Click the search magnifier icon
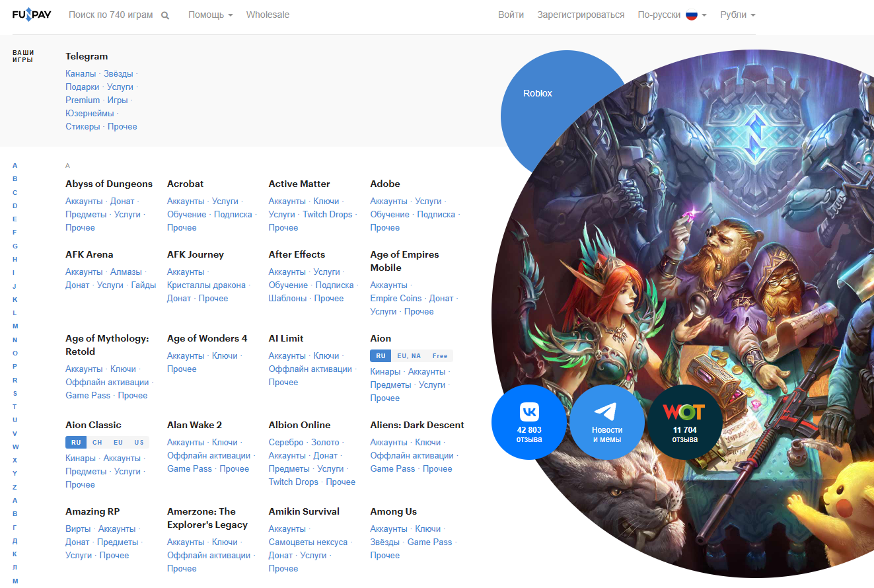Image resolution: width=874 pixels, height=588 pixels. click(164, 15)
